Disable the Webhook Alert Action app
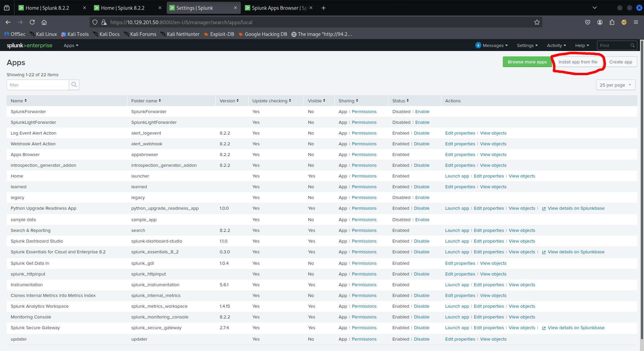 pyautogui.click(x=421, y=144)
